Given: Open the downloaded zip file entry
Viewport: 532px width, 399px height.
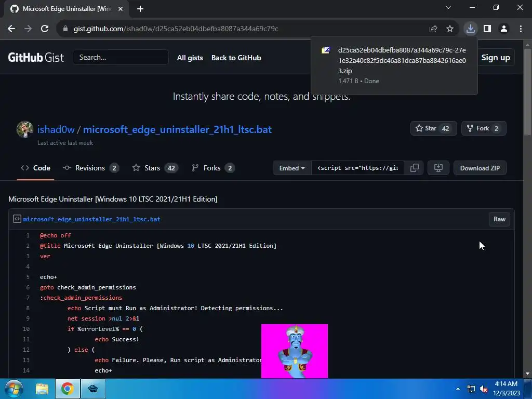Looking at the screenshot, I should click(x=394, y=65).
